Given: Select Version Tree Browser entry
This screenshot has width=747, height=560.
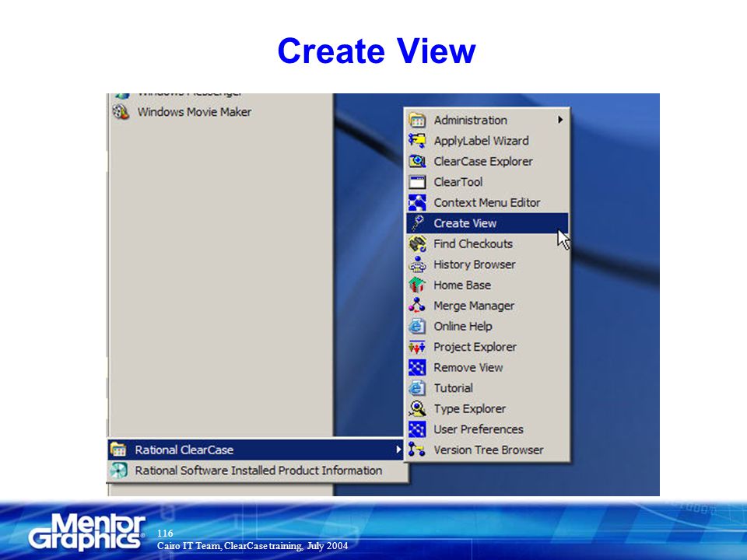Looking at the screenshot, I should (x=487, y=450).
